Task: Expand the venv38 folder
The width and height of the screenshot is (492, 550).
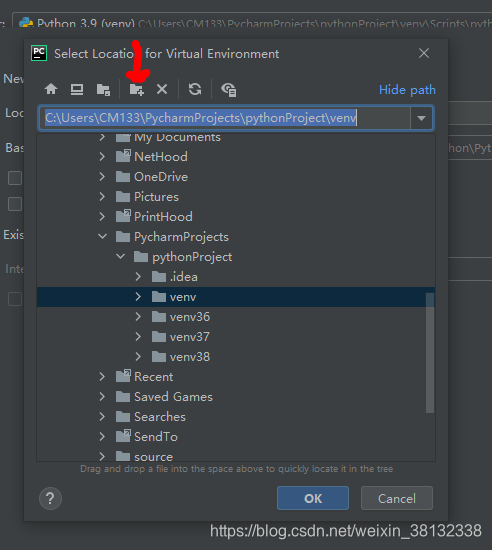Action: click(138, 357)
